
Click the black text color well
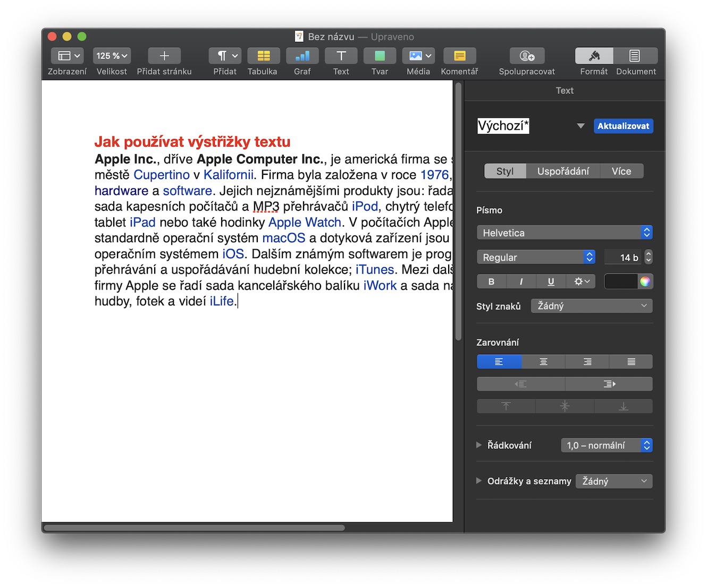(x=621, y=282)
